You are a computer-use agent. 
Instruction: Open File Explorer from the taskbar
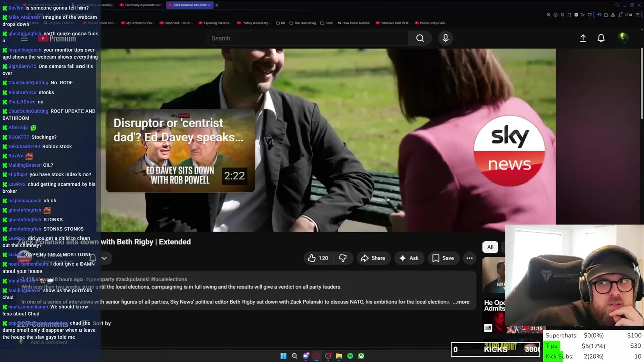click(x=339, y=356)
